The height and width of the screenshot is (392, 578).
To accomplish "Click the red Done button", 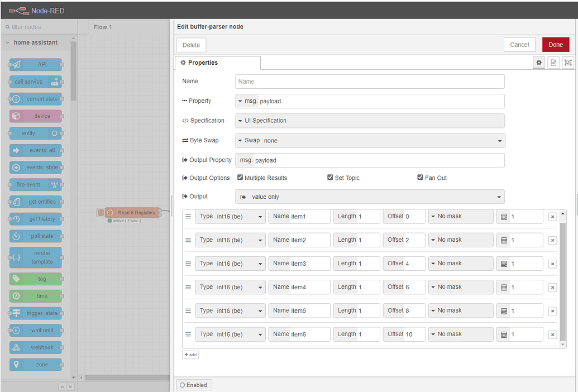I will point(556,45).
